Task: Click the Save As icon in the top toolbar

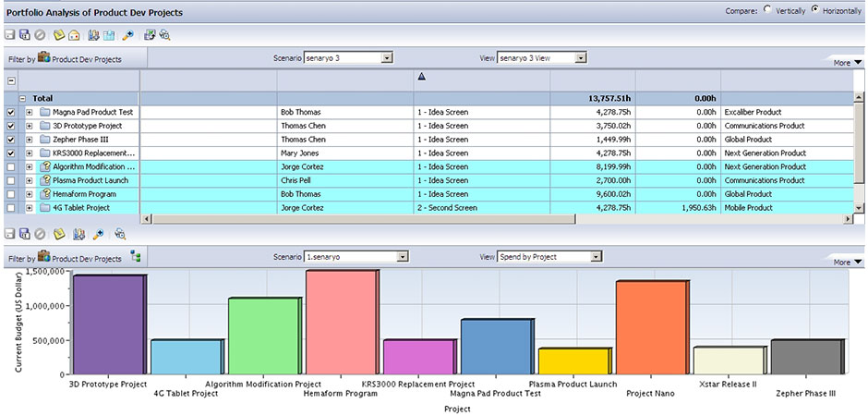Action: click(24, 35)
